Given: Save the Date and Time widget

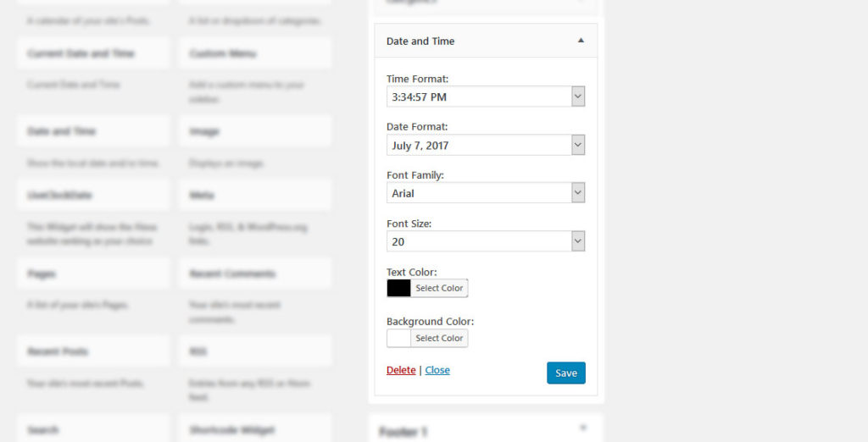Looking at the screenshot, I should point(565,373).
